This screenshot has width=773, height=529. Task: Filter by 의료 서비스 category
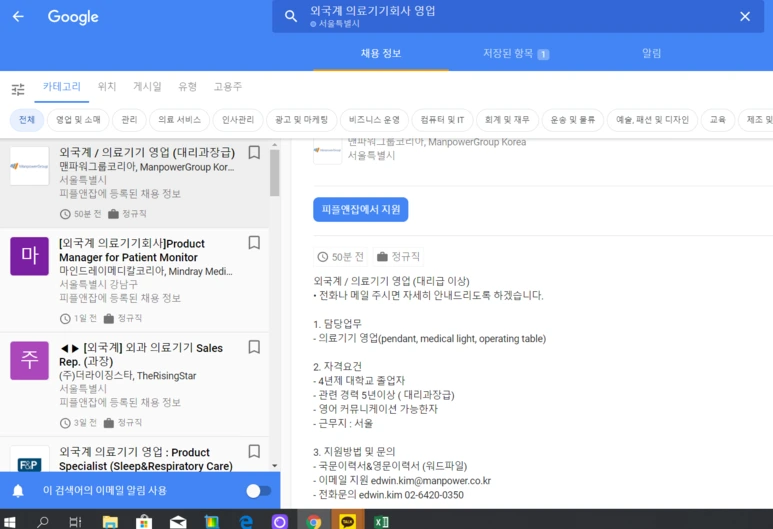click(179, 120)
